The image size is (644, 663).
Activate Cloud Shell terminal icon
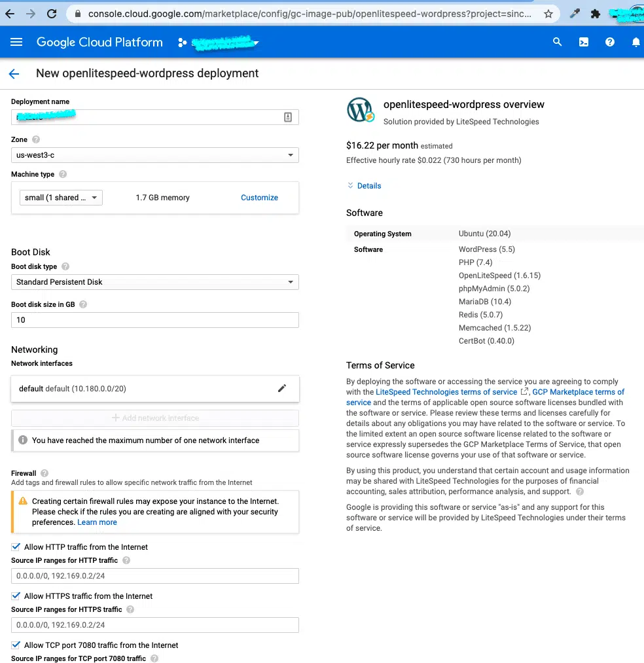(x=584, y=42)
